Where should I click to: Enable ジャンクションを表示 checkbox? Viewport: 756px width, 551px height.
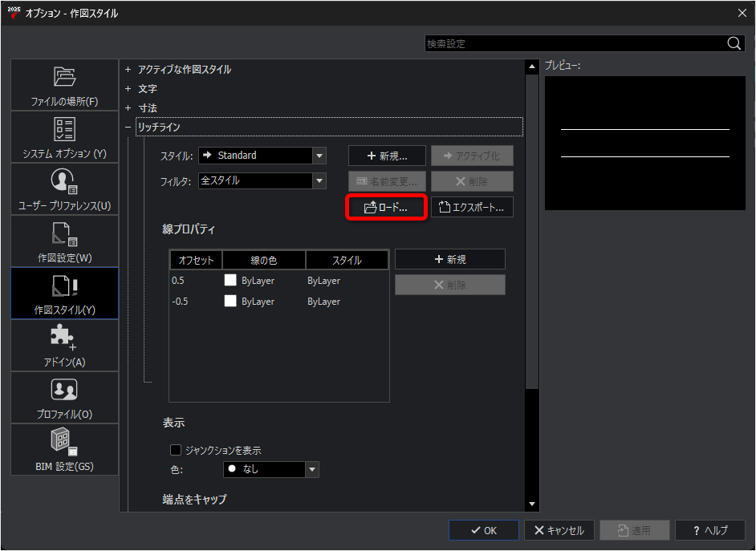tap(176, 450)
